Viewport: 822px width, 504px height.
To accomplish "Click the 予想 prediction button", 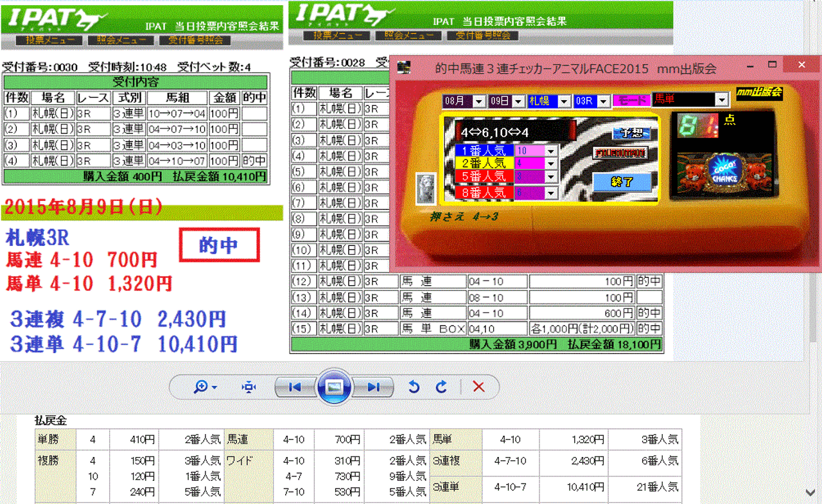I will (631, 134).
